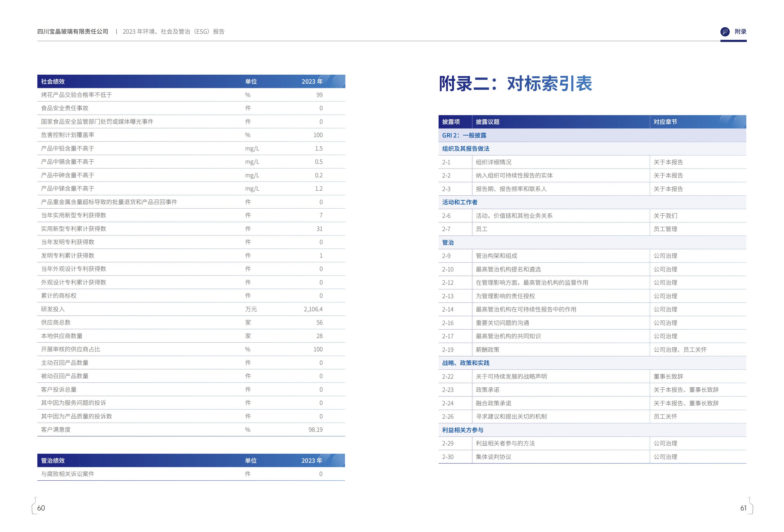Viewport: 784px width, 532px height.
Task: Select the 食品安全责任事故 row label
Action: click(x=64, y=108)
